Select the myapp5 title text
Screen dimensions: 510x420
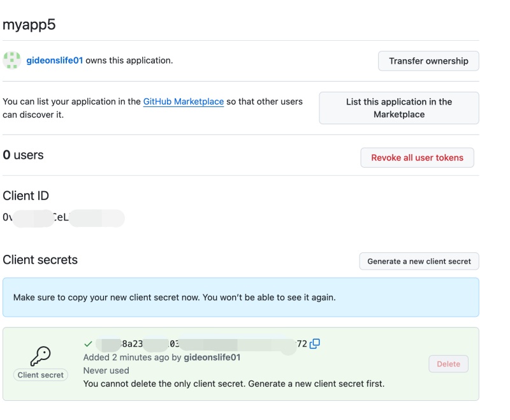[x=29, y=25]
